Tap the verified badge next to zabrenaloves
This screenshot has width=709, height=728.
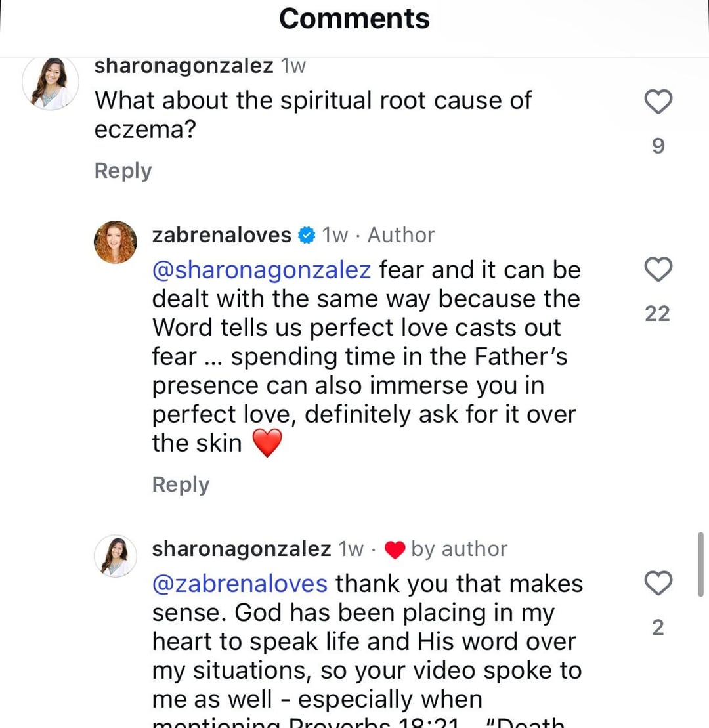306,236
